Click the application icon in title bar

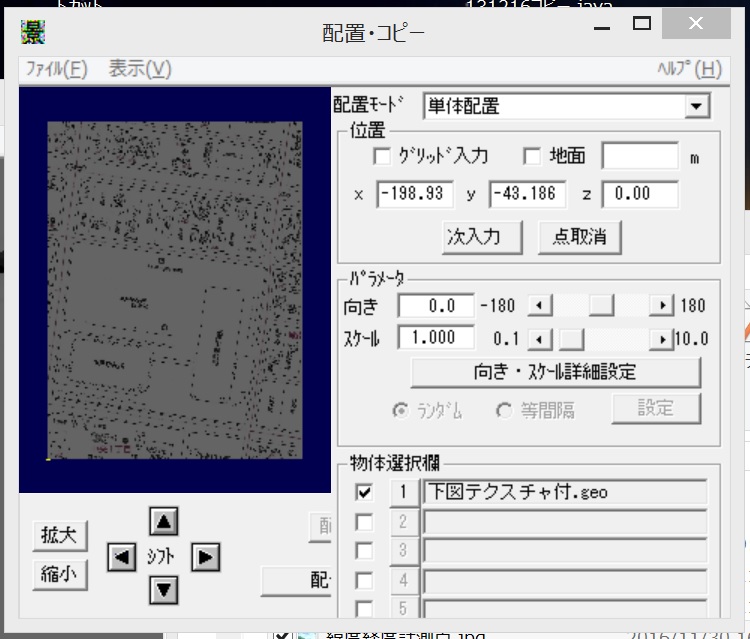click(x=33, y=32)
